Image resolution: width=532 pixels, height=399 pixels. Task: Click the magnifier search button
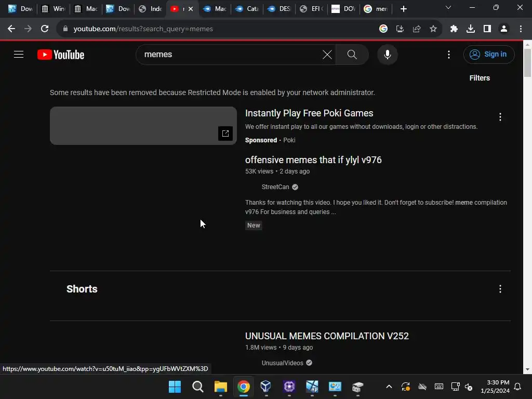(x=352, y=55)
